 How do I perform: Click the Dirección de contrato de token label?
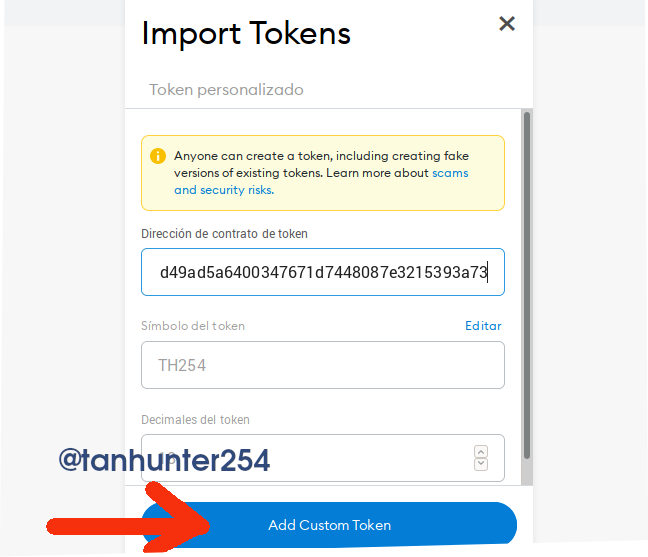click(x=224, y=234)
